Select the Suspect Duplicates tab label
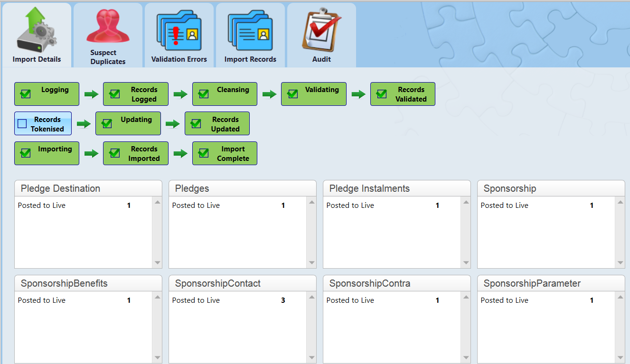Screen dimensions: 630x364 [108, 57]
